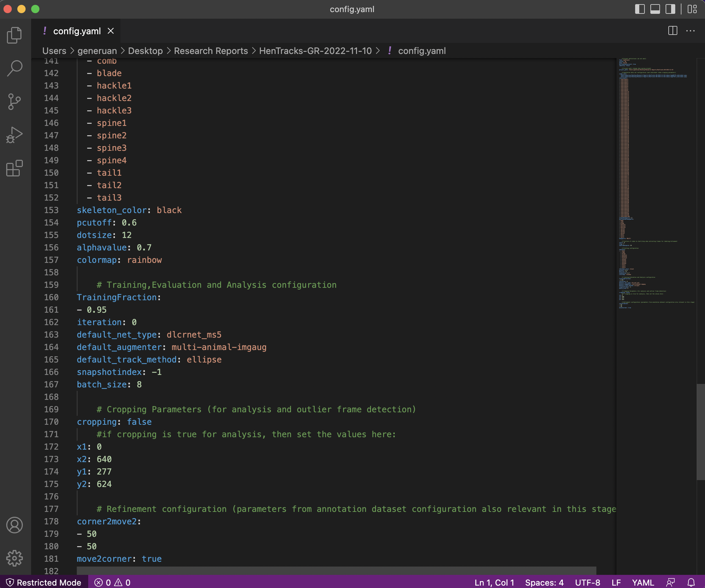Toggle the bottom panel visibility
The height and width of the screenshot is (588, 705).
tap(656, 9)
